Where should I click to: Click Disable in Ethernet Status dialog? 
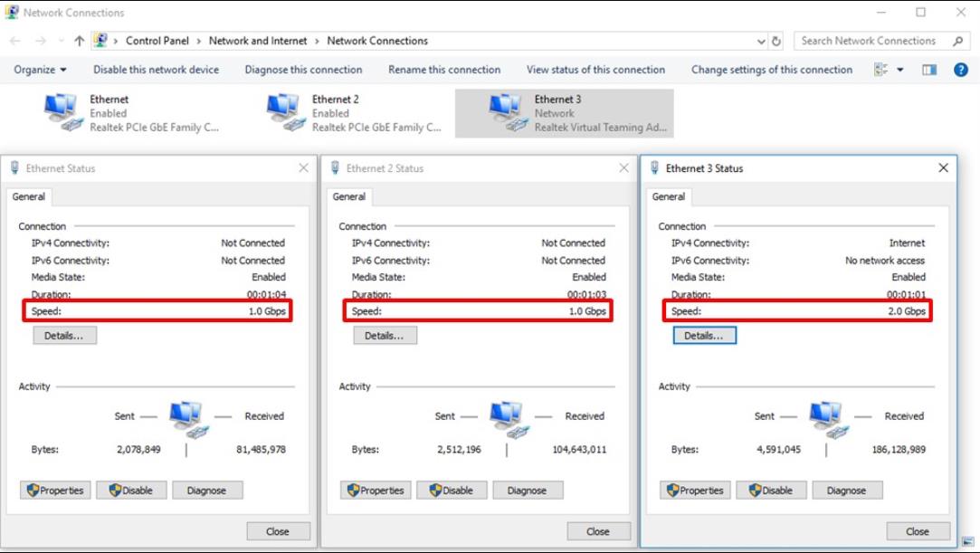point(131,491)
